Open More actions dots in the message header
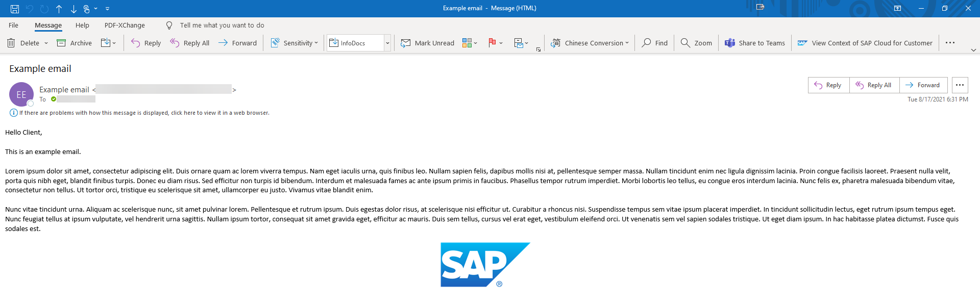This screenshot has width=980, height=306. pos(960,85)
